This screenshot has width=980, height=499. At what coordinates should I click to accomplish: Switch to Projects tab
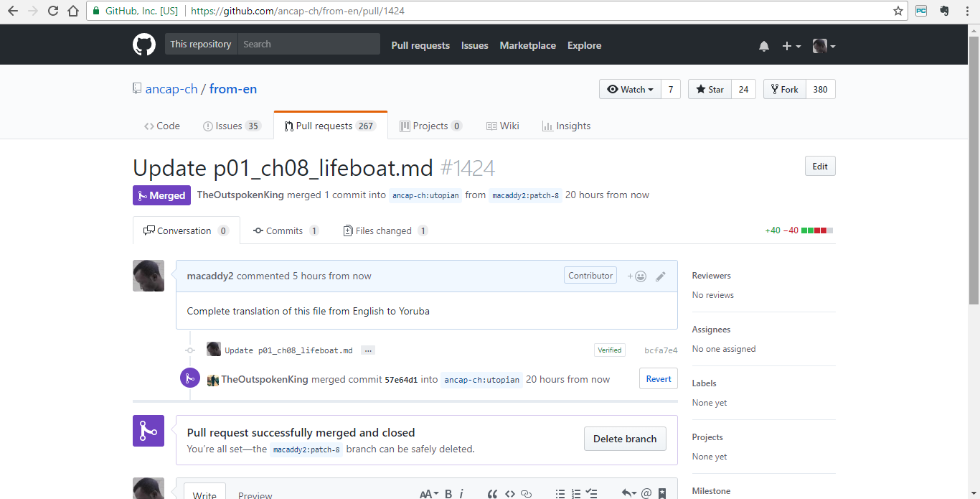click(430, 126)
